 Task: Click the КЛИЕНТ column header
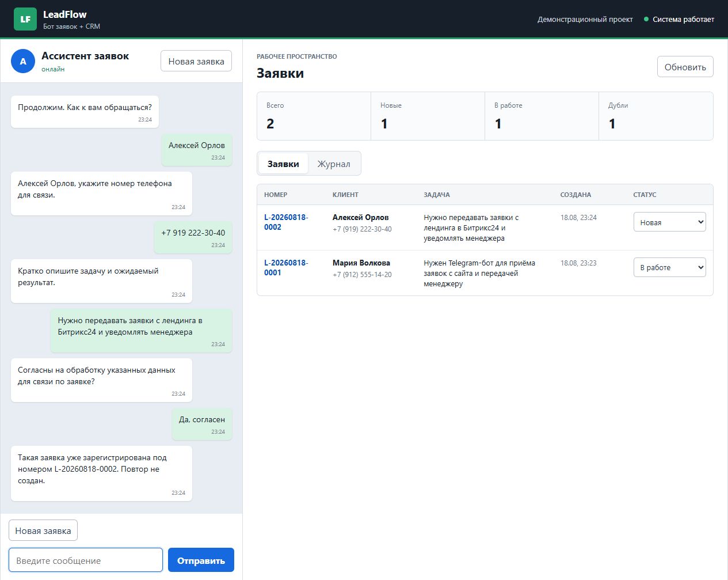[x=345, y=195]
